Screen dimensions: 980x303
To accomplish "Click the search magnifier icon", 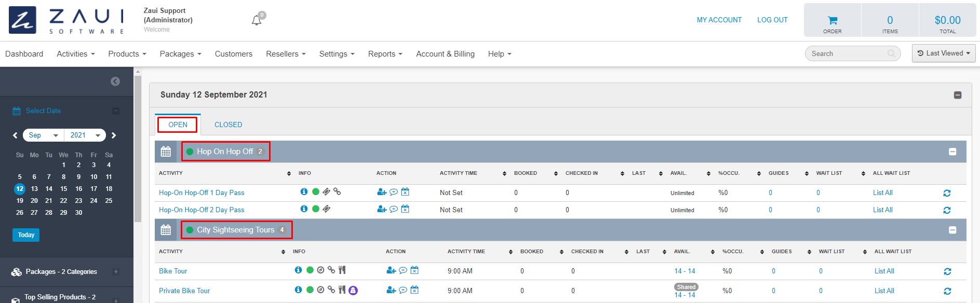I will [x=891, y=53].
